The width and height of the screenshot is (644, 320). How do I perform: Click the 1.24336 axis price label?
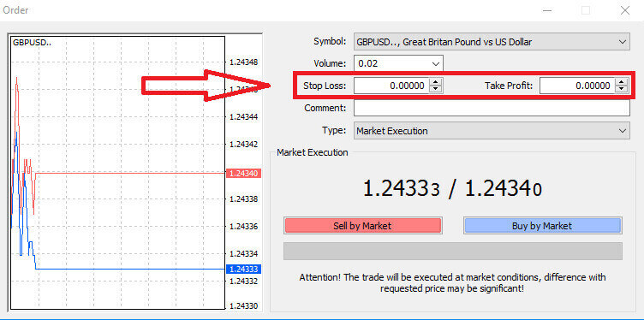pyautogui.click(x=243, y=227)
